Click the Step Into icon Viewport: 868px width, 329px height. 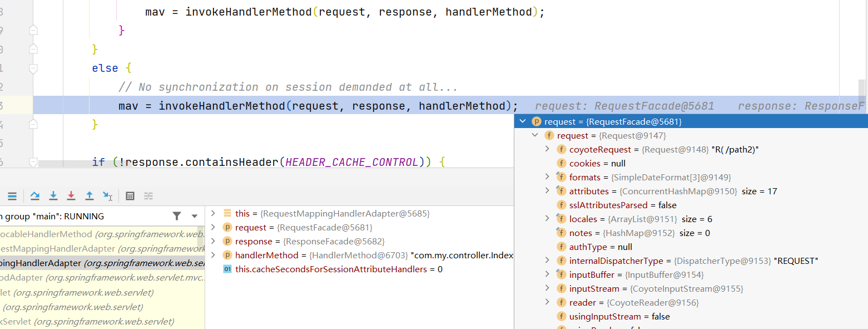53,196
